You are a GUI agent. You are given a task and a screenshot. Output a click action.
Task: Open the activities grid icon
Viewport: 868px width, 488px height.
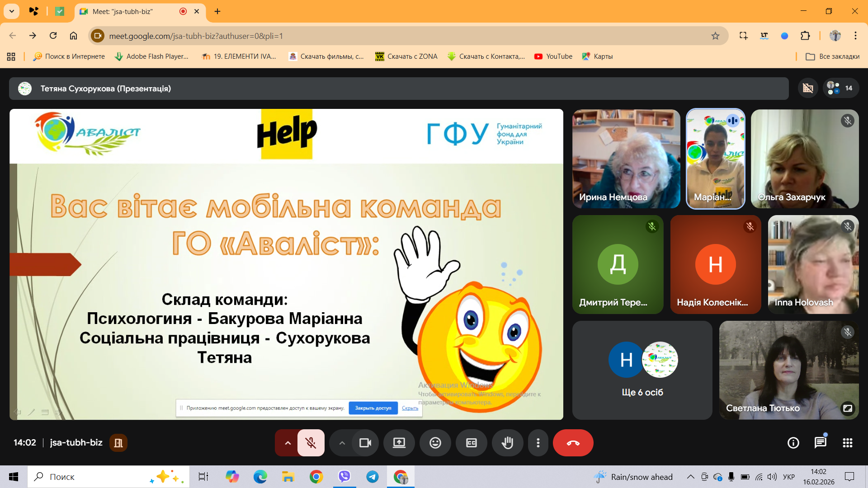pos(847,443)
